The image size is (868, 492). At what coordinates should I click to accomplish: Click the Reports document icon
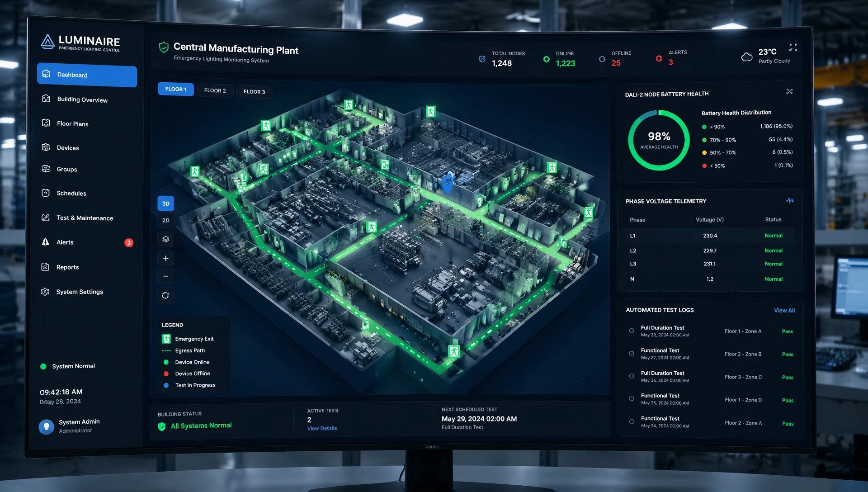(x=45, y=267)
